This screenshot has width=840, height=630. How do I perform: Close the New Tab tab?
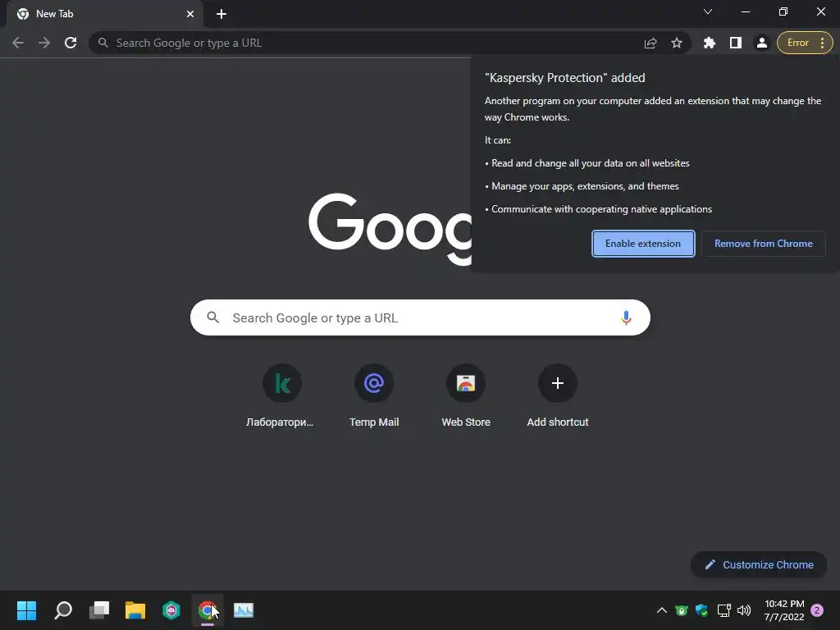click(190, 14)
